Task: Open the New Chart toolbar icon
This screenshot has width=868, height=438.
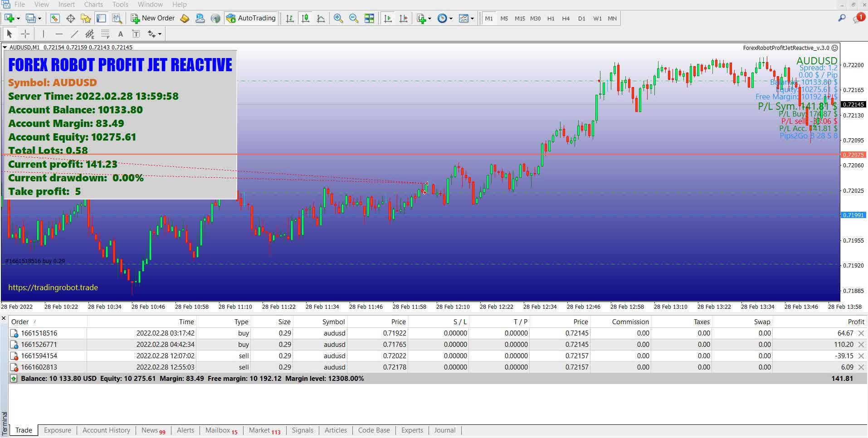Action: pos(9,19)
